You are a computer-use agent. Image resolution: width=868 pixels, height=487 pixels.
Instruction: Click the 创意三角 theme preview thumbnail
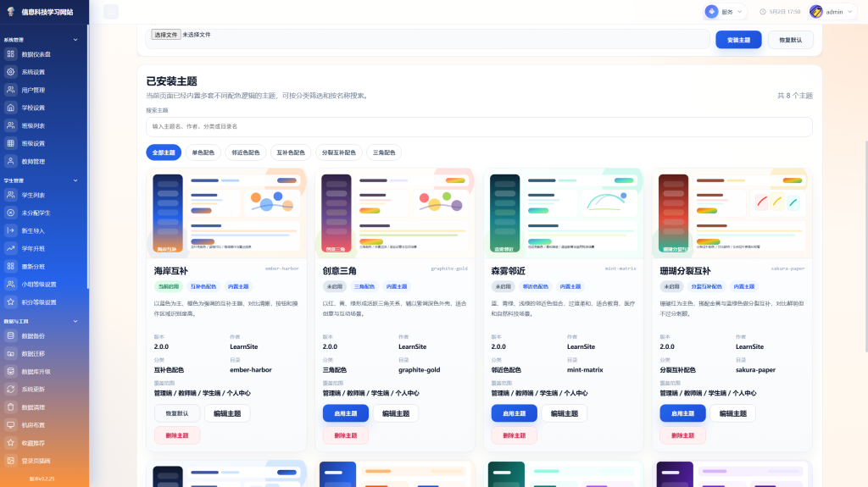tap(395, 213)
